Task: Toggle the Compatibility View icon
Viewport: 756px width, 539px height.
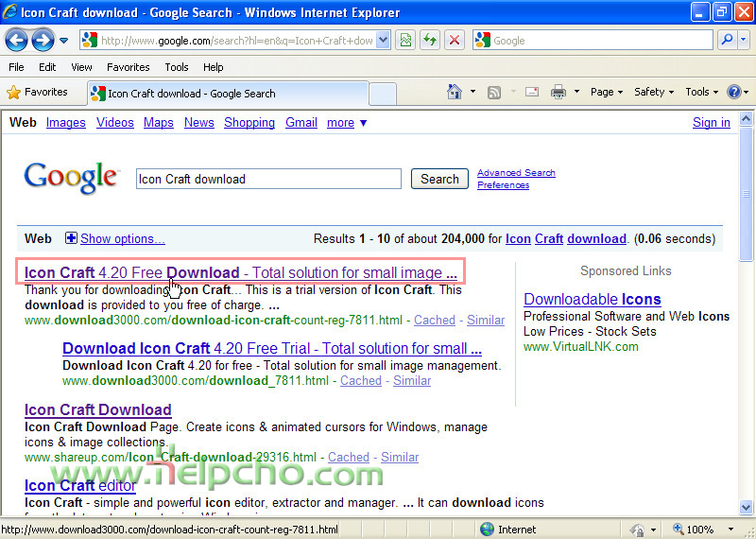Action: tap(406, 41)
